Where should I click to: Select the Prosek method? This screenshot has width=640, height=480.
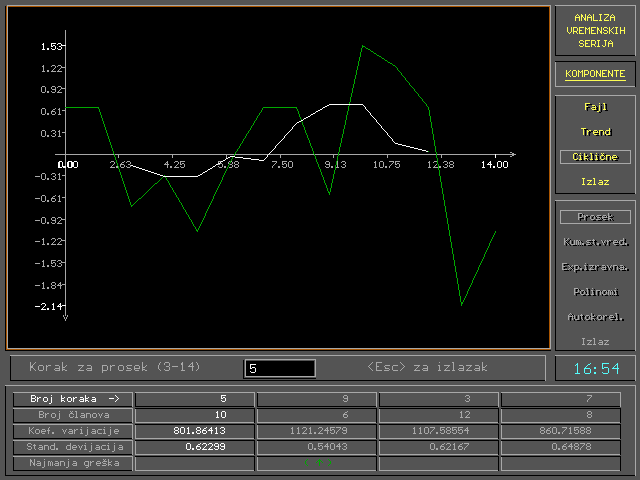point(595,217)
